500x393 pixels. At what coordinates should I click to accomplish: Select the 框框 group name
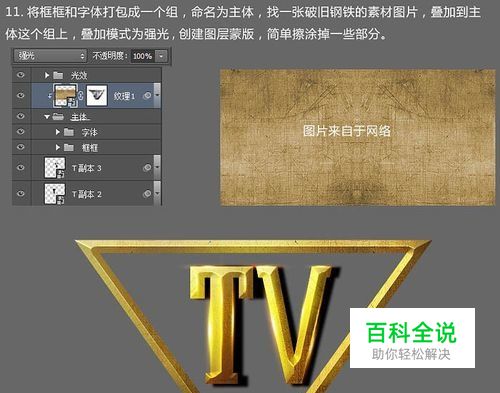pyautogui.click(x=90, y=148)
